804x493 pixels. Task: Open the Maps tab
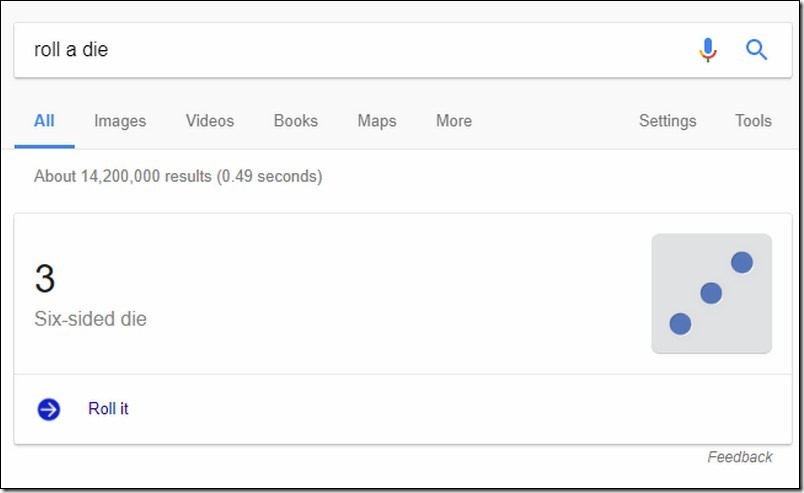377,121
